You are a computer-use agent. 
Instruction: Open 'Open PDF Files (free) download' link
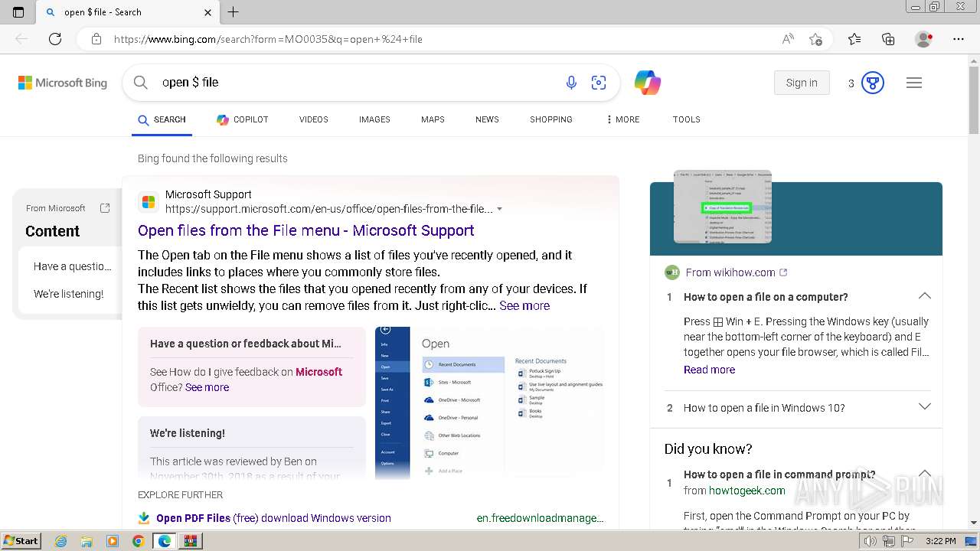click(x=273, y=518)
